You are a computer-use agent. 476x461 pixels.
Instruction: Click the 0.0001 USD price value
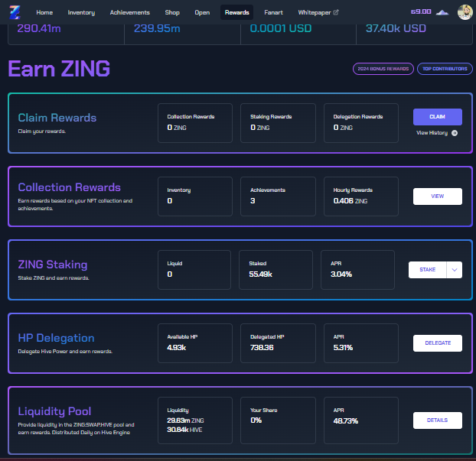coord(281,28)
